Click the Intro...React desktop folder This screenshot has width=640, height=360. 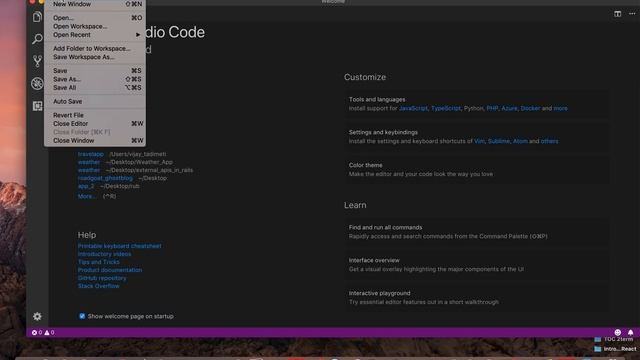(x=615, y=349)
